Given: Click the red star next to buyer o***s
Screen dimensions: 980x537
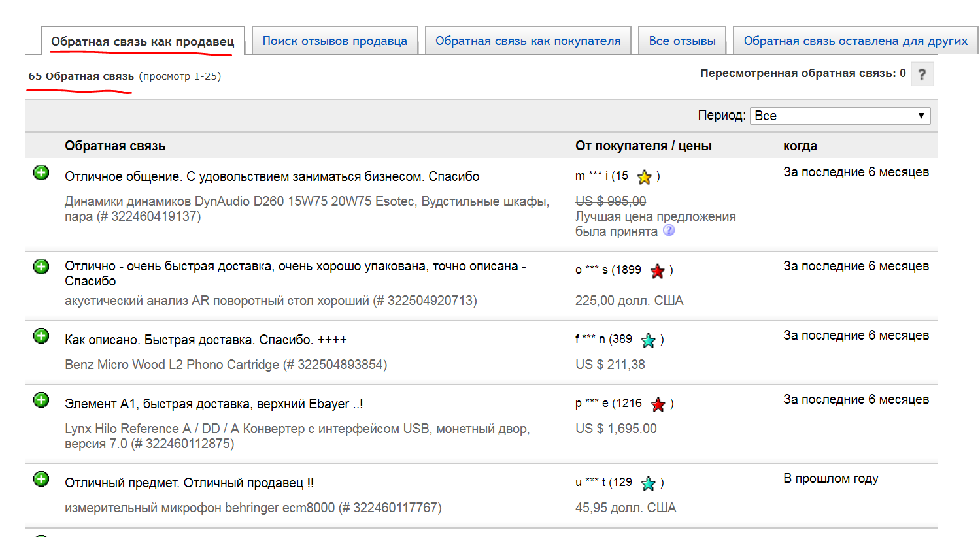Looking at the screenshot, I should (x=658, y=272).
